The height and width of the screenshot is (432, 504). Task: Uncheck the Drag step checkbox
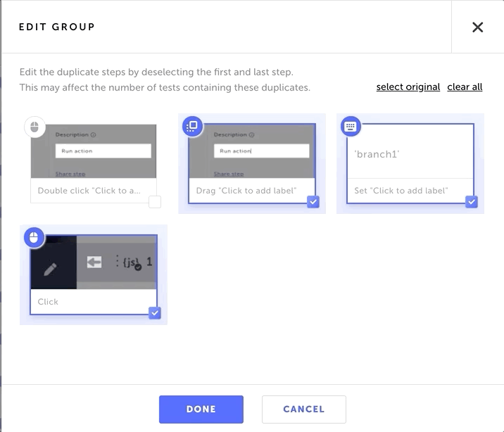click(313, 202)
